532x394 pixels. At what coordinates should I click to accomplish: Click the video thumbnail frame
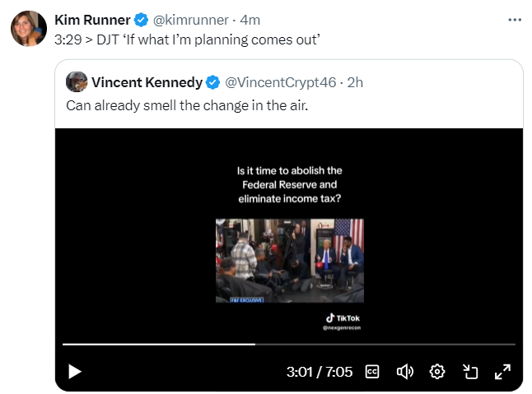point(289,260)
